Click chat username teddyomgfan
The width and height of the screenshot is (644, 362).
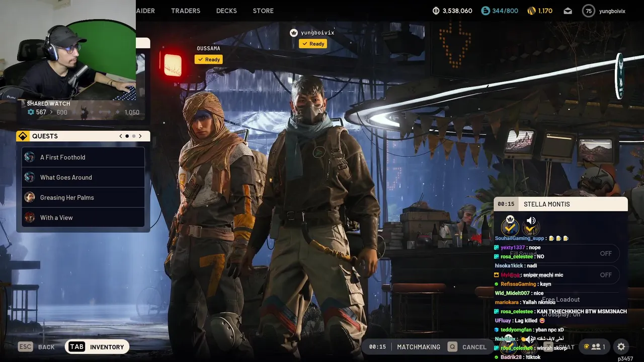[x=516, y=330]
